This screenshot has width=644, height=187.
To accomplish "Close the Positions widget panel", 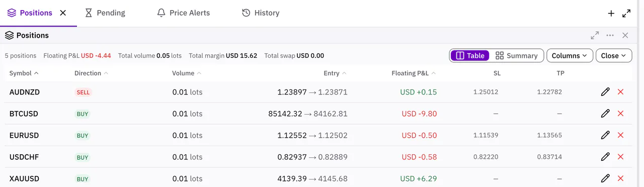I will coord(625,35).
